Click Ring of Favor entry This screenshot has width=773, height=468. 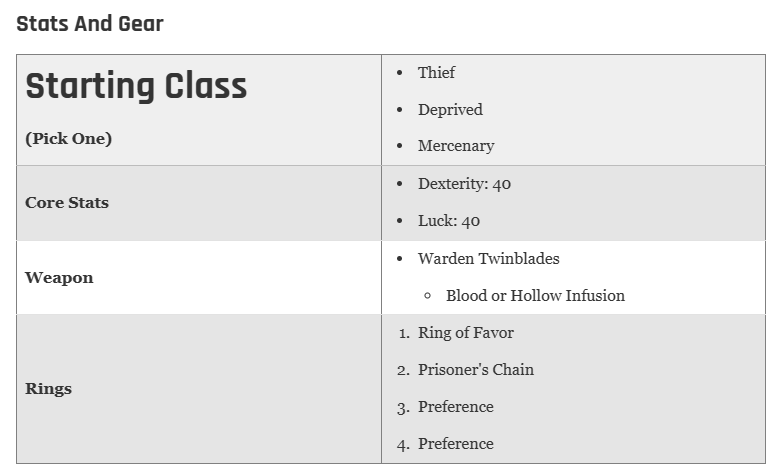(465, 333)
